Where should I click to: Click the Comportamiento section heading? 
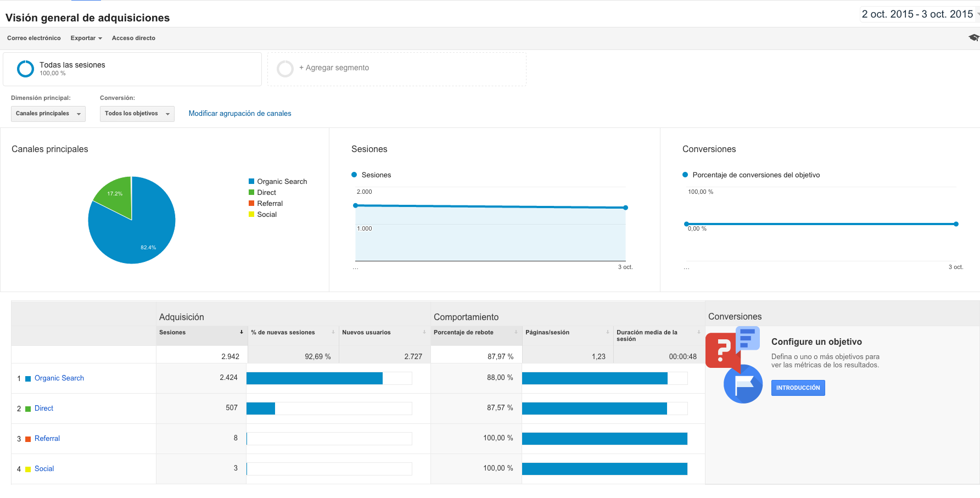[466, 317]
